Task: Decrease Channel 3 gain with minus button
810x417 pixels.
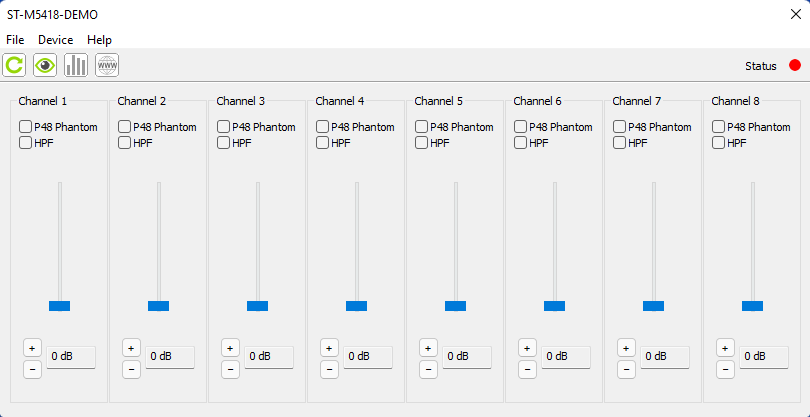Action: click(x=230, y=369)
